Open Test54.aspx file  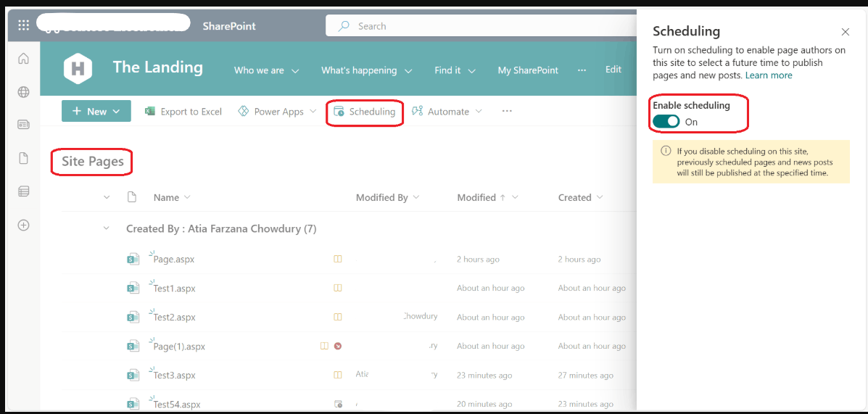(177, 403)
